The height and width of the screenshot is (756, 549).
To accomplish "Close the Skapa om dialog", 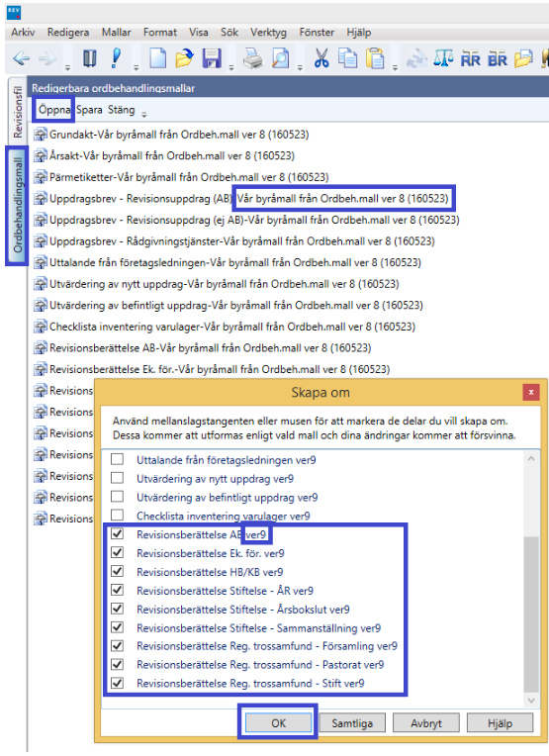I will pos(530,393).
